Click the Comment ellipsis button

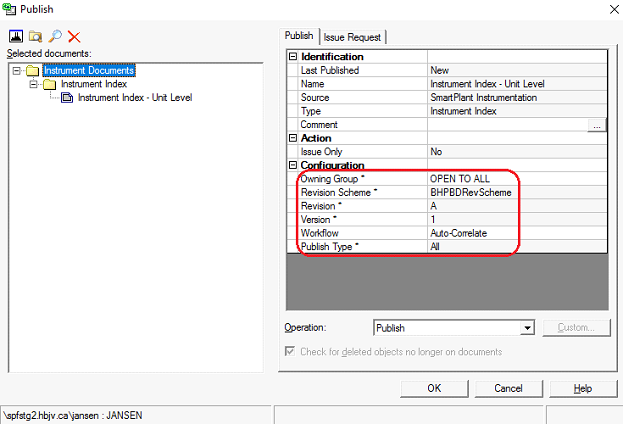(x=597, y=125)
